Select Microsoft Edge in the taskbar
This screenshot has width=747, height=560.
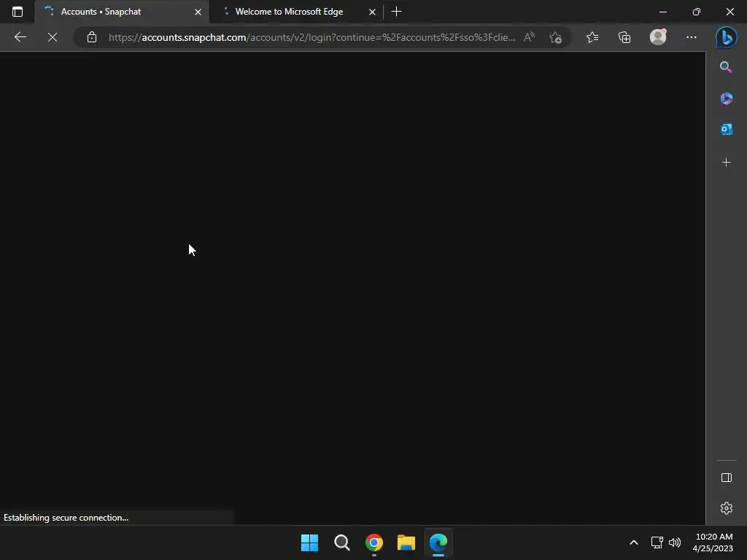pyautogui.click(x=438, y=542)
